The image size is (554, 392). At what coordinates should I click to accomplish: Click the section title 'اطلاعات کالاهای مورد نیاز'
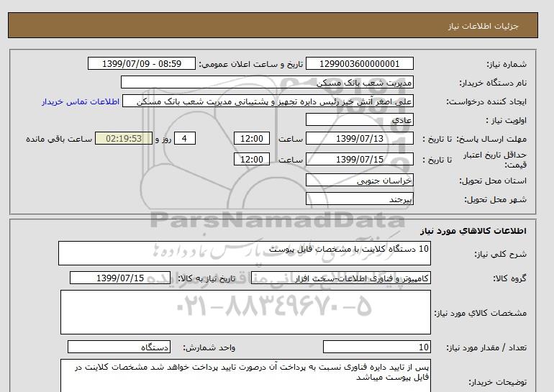click(473, 231)
